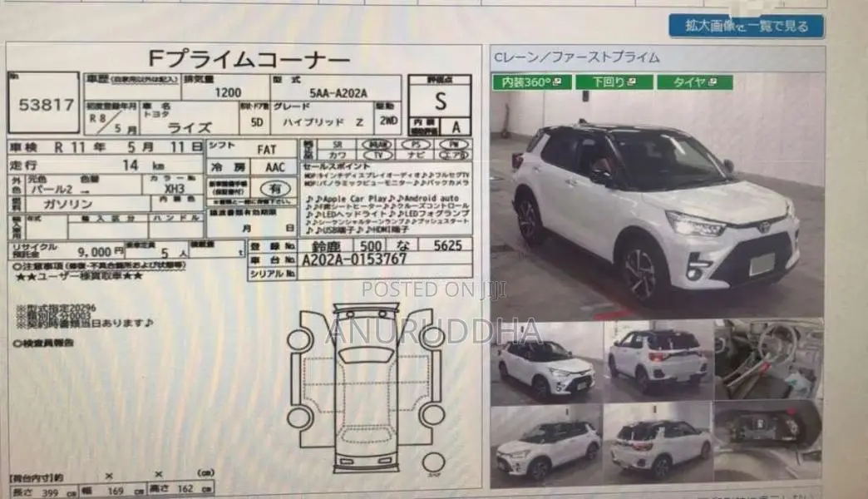Click the 検査員報告 inspector report heading
This screenshot has width=868, height=499.
(x=43, y=343)
